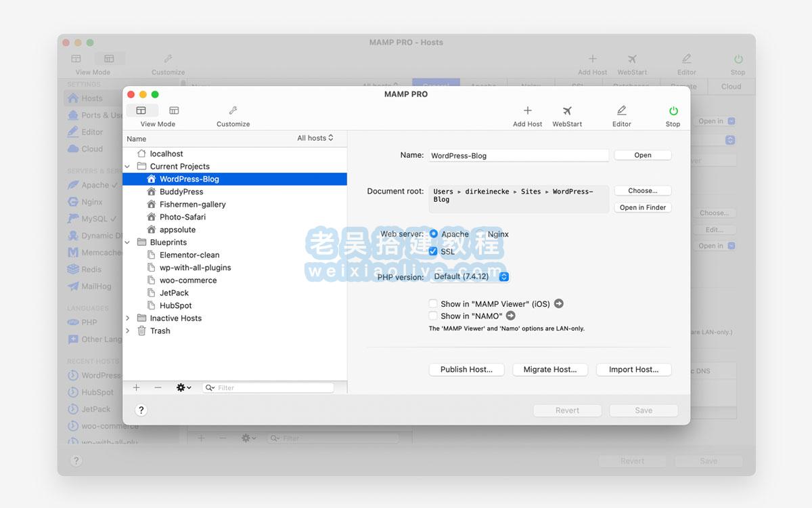Click inside the Filter search field

(267, 387)
